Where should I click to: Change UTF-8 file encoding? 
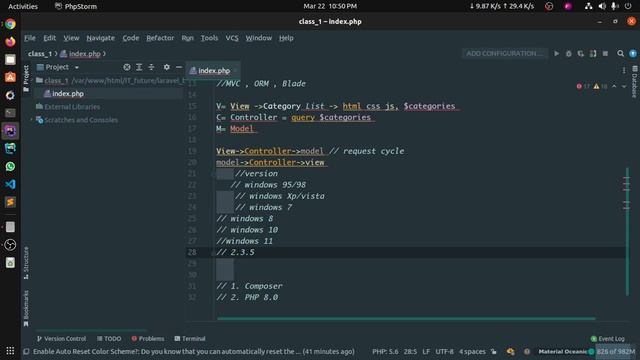coord(444,351)
